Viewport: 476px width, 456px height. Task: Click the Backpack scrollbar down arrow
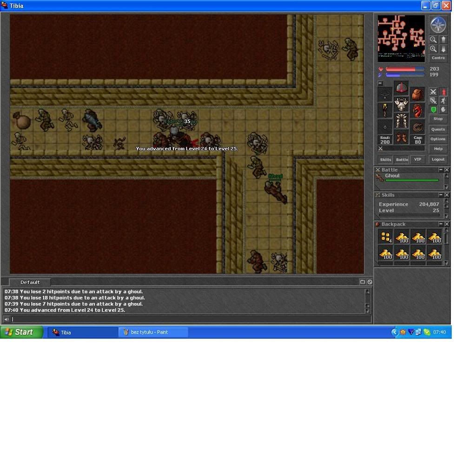click(446, 263)
